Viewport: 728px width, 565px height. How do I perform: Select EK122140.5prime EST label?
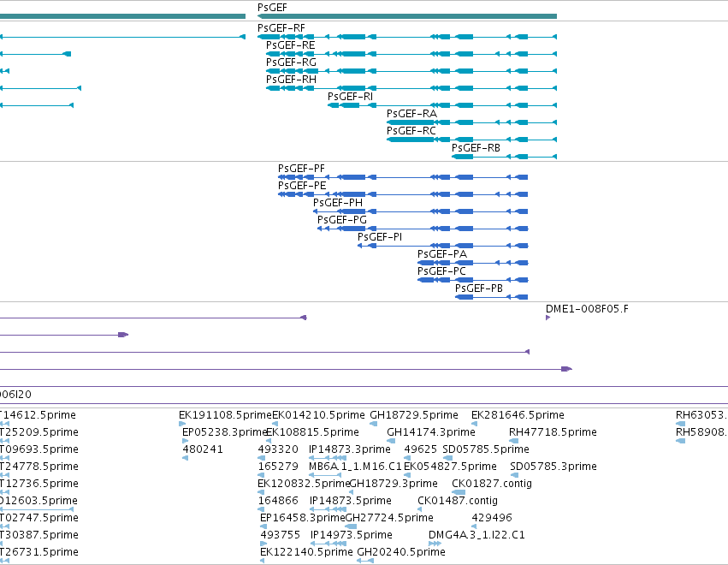[306, 552]
